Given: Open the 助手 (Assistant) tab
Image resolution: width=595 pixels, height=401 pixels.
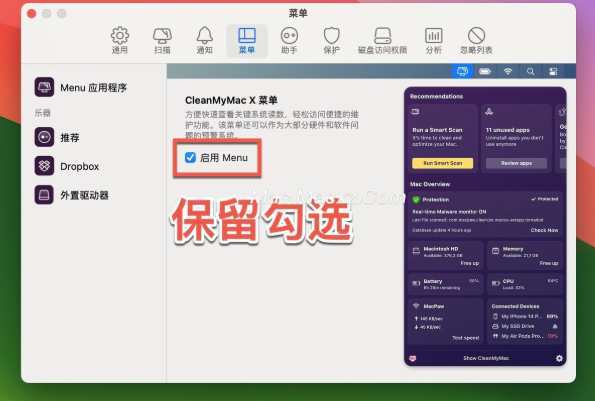Looking at the screenshot, I should [x=289, y=41].
